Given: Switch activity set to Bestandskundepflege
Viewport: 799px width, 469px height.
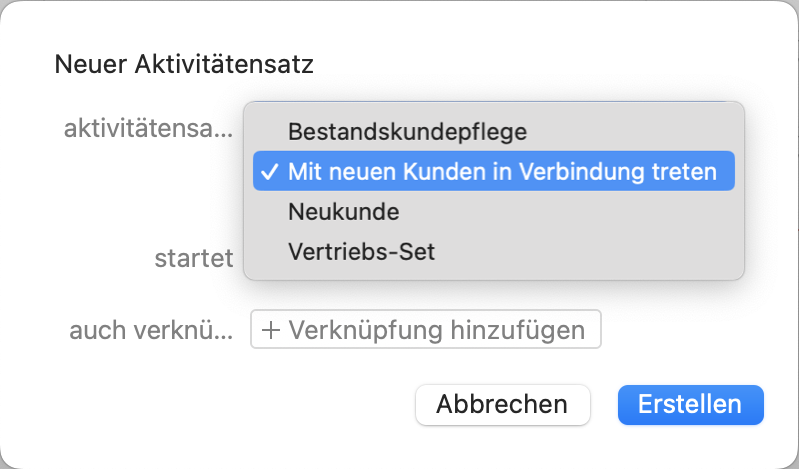Looking at the screenshot, I should pos(407,130).
